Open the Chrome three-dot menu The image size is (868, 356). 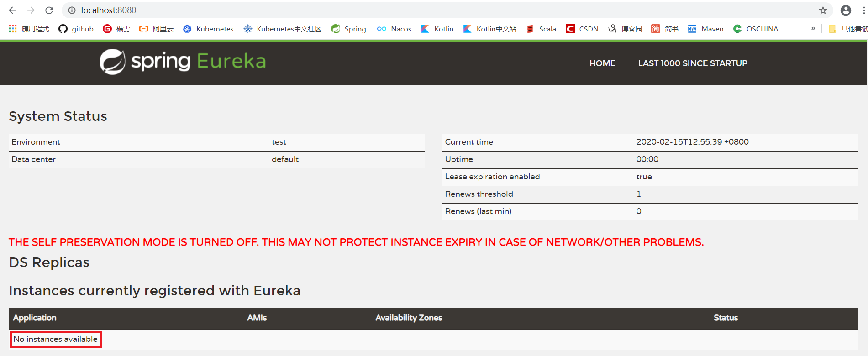(864, 10)
